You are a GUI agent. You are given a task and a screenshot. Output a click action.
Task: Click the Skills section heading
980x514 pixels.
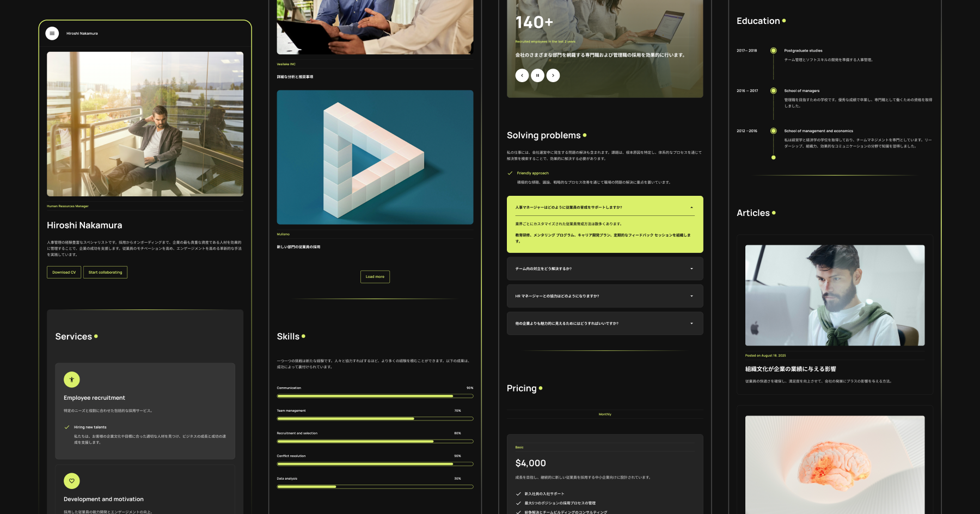click(x=288, y=337)
